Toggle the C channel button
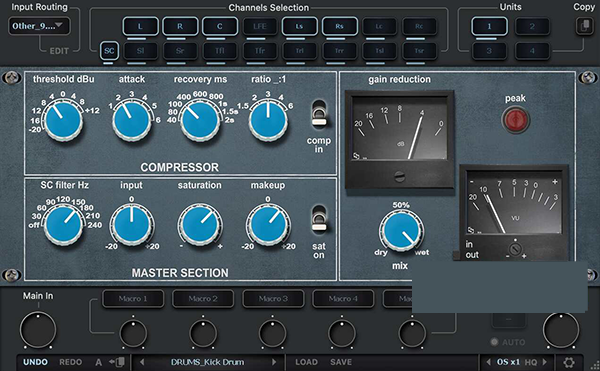 click(x=220, y=26)
